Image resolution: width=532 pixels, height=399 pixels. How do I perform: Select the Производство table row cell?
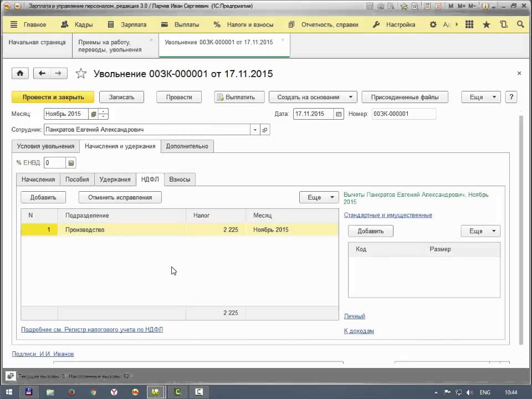pyautogui.click(x=121, y=229)
